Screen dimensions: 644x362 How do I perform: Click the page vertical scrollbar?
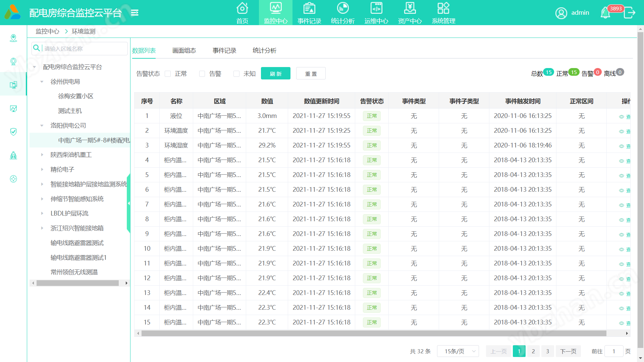(x=640, y=189)
